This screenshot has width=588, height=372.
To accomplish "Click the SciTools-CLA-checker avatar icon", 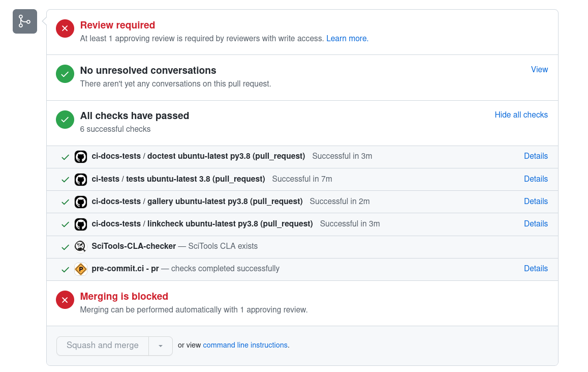I will point(81,246).
